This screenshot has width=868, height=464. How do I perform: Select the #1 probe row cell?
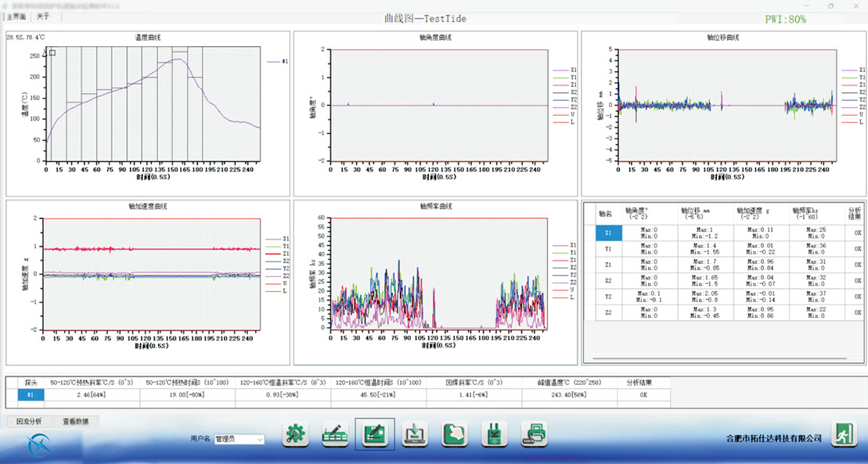[x=31, y=395]
